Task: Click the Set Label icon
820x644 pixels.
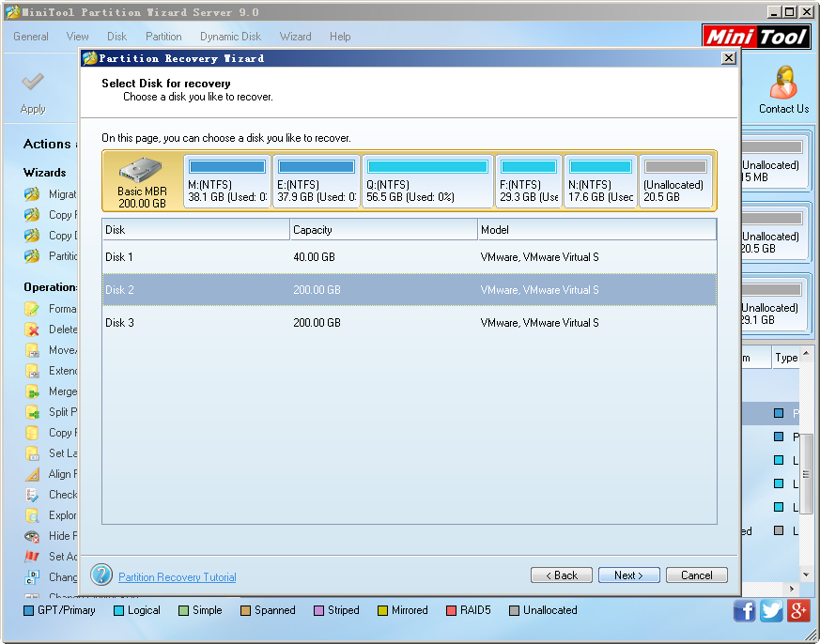Action: click(32, 453)
